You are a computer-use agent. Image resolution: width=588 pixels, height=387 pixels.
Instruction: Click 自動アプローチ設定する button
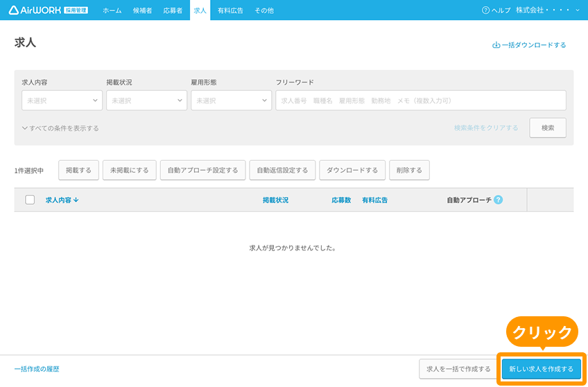(x=203, y=170)
